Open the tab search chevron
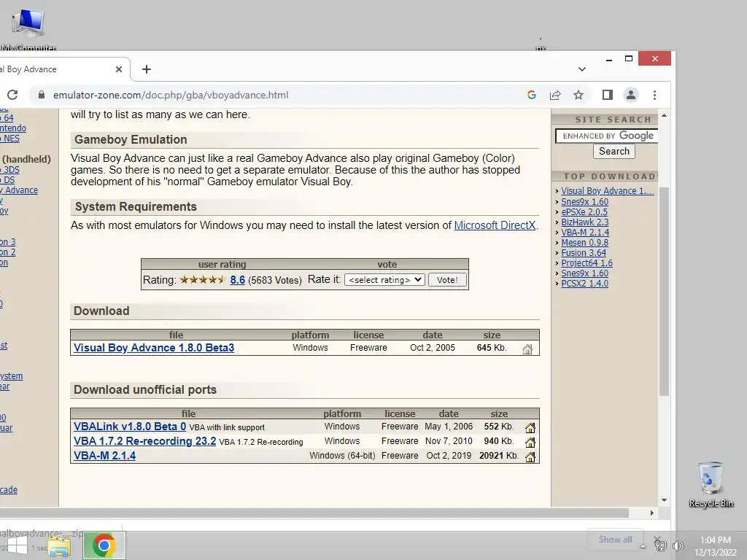Screen dimensions: 747x560 [581, 69]
